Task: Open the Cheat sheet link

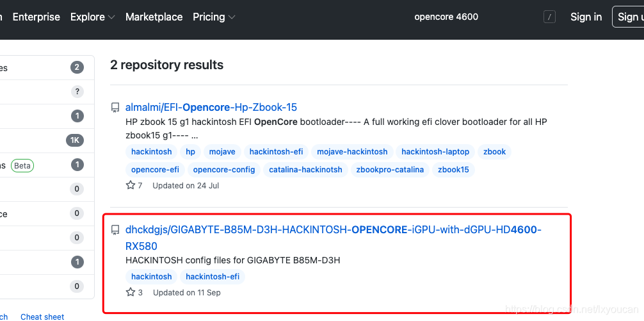Action: point(42,317)
